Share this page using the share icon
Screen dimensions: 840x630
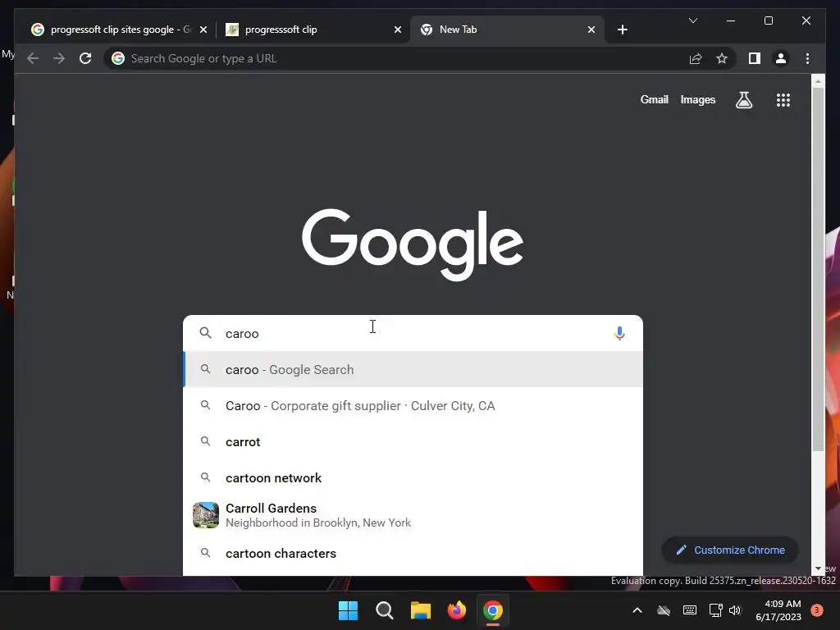(696, 58)
